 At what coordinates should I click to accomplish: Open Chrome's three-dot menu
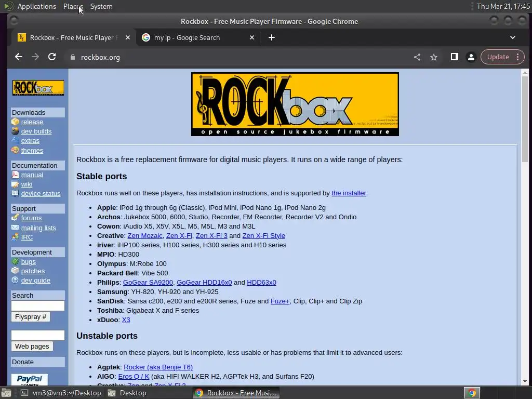(518, 57)
